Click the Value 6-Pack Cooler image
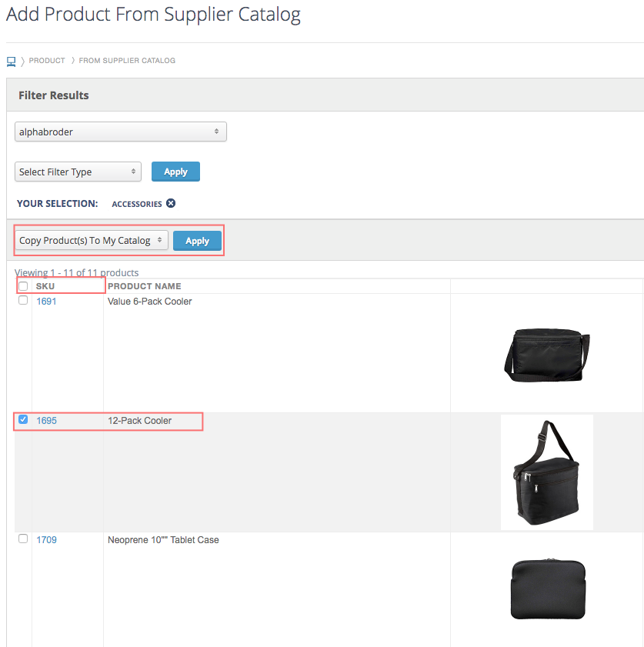The width and height of the screenshot is (644, 647). tap(546, 354)
